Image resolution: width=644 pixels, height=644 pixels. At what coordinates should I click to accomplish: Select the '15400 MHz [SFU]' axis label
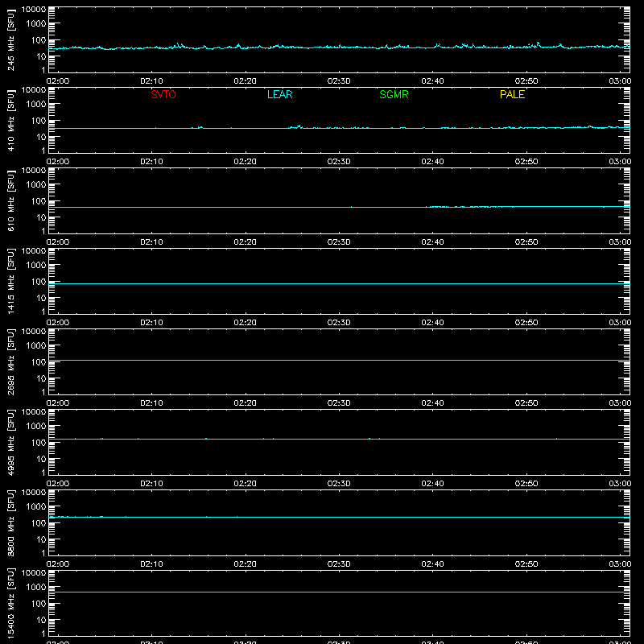tap(11, 603)
